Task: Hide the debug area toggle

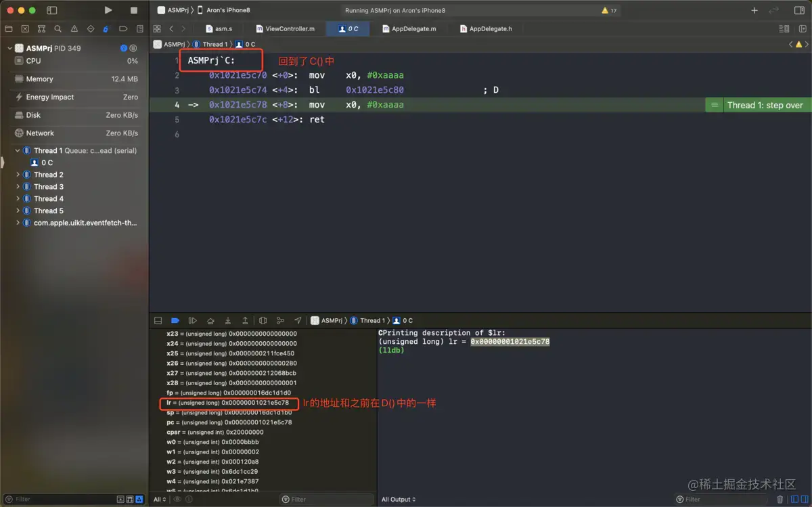Action: [x=158, y=320]
